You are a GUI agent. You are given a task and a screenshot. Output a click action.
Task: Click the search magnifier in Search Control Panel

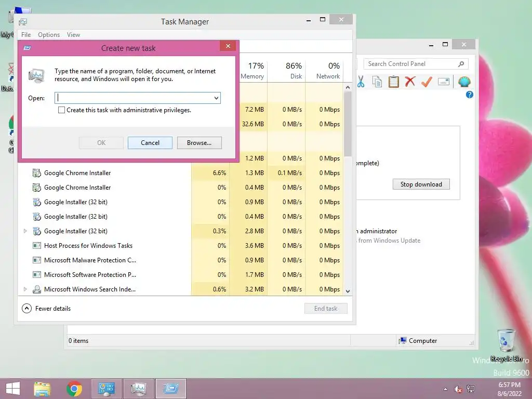461,64
